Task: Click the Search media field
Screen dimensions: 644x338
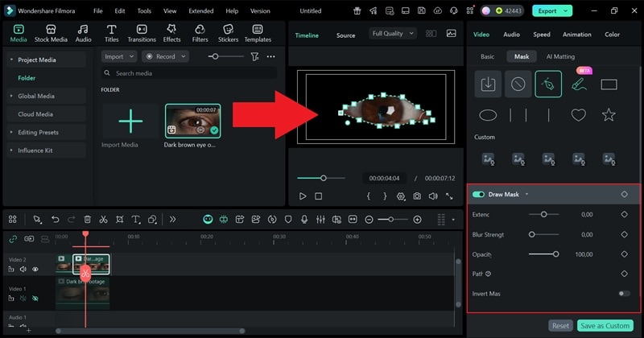Action: 189,73
